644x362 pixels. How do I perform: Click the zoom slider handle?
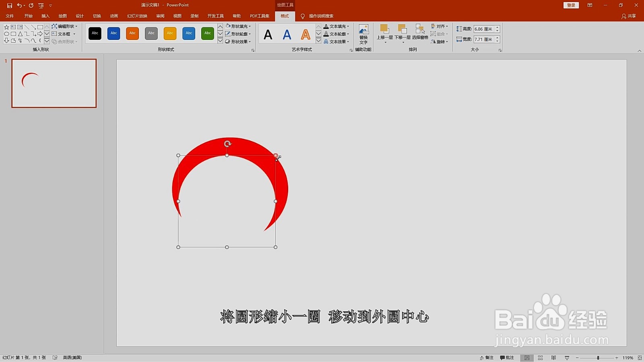[x=598, y=358]
